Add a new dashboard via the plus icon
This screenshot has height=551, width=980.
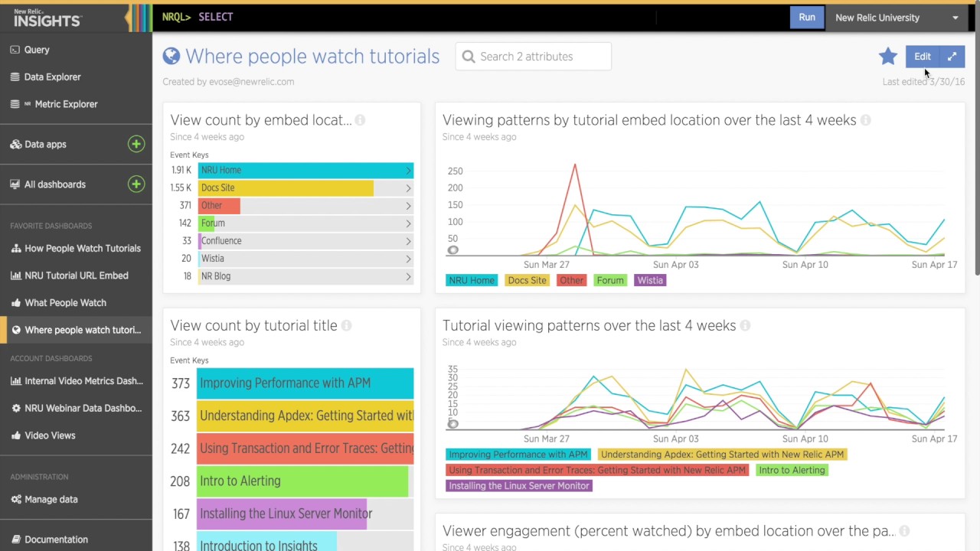(136, 184)
